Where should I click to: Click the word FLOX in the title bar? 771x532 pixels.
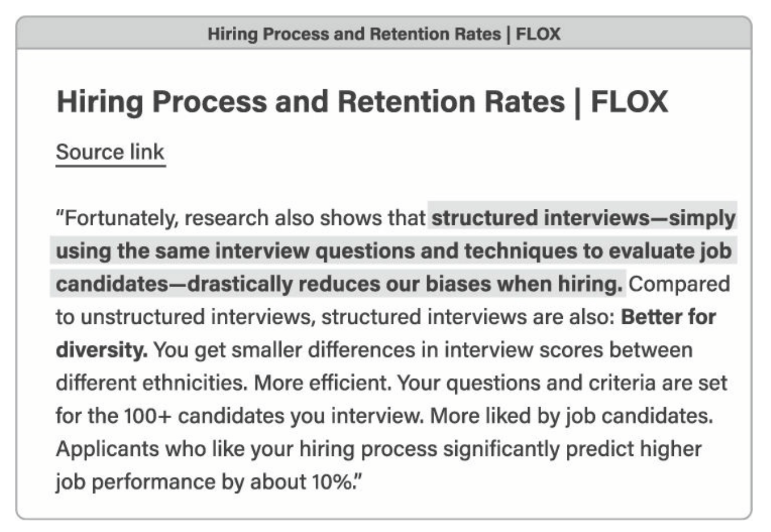[x=538, y=34]
